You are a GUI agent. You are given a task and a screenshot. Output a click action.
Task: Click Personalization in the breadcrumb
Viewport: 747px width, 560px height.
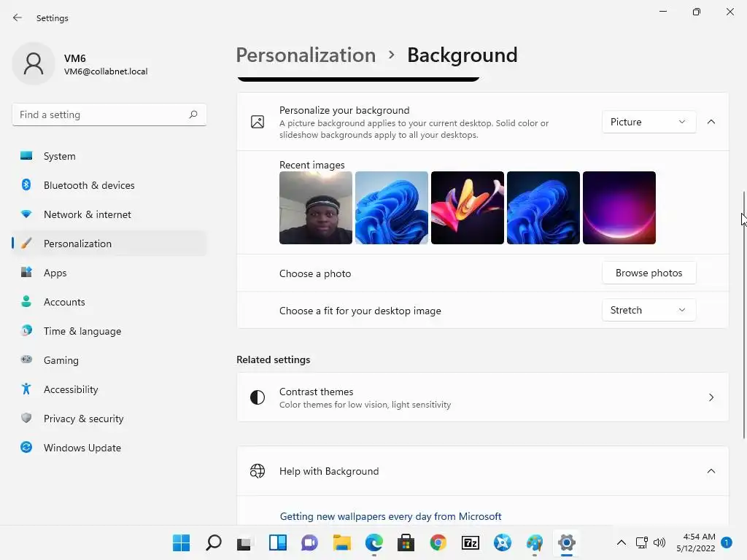pos(306,55)
